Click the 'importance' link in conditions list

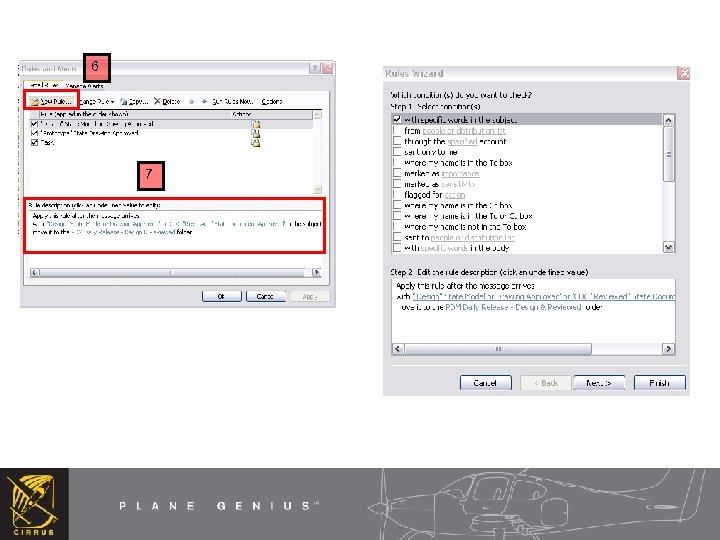coord(460,174)
